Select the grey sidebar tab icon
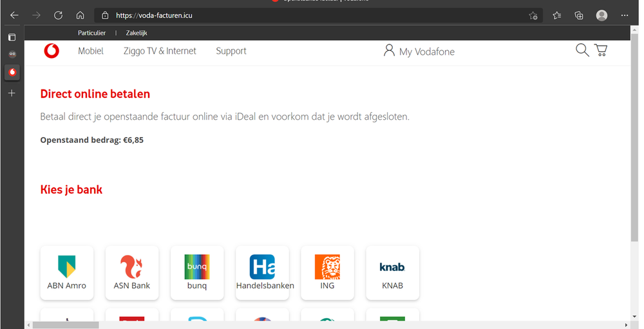The width and height of the screenshot is (644, 329). click(x=12, y=54)
